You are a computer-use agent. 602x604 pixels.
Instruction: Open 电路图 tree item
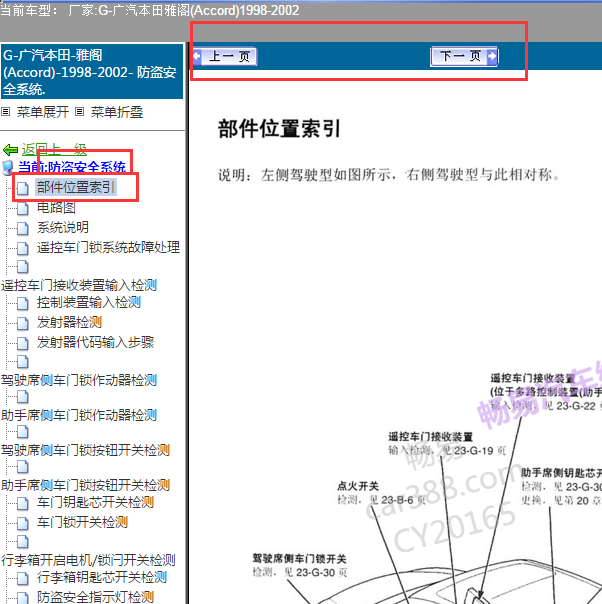coord(56,208)
